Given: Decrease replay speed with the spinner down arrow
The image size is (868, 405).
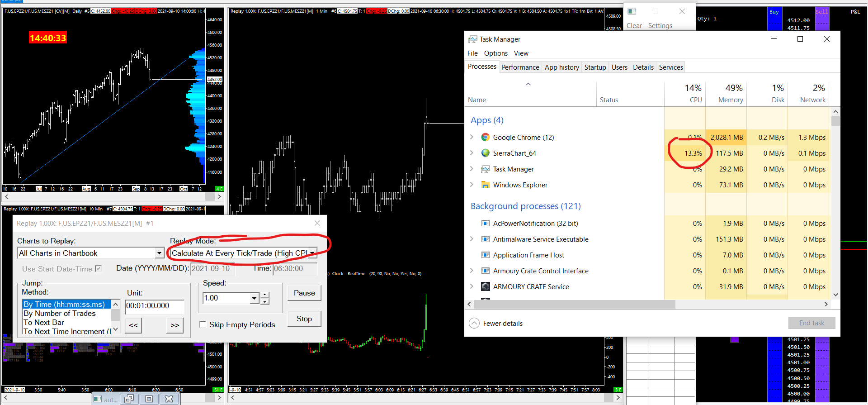Looking at the screenshot, I should coord(265,301).
